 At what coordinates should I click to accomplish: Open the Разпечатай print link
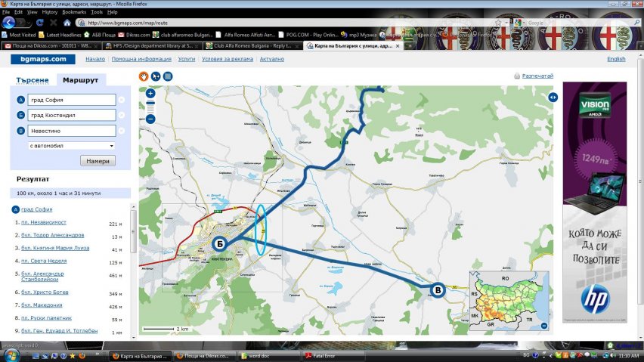(537, 76)
